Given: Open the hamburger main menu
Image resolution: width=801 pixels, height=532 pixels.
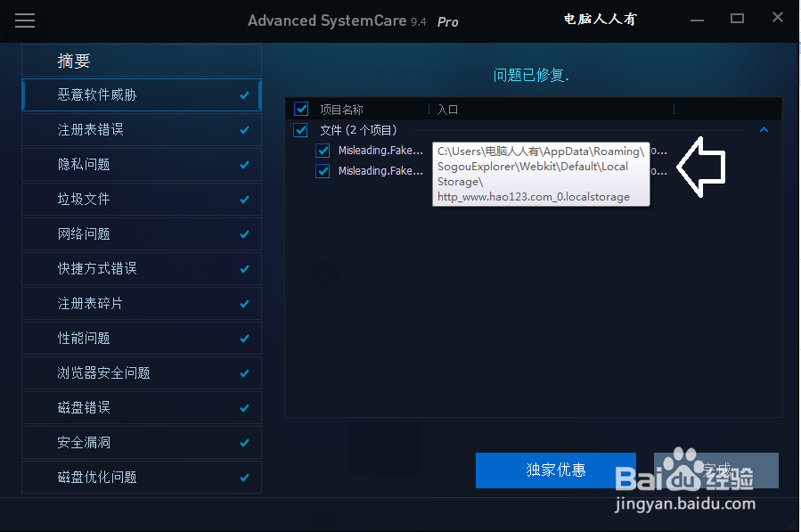Looking at the screenshot, I should [x=25, y=20].
